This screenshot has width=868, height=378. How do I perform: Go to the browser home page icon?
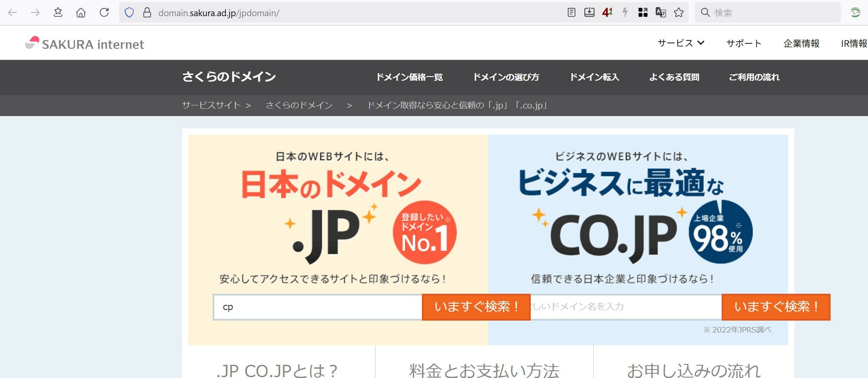[x=81, y=13]
